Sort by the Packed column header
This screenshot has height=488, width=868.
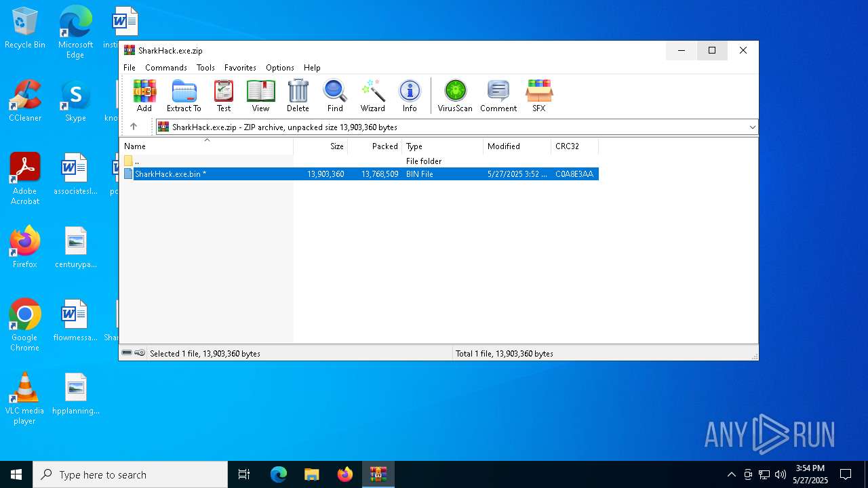(375, 146)
